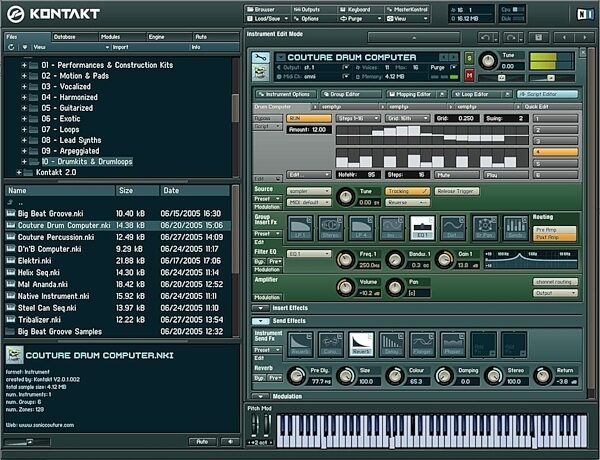Screen dimensions: 600x460
Task: Click the instrument thumbnail icon below the wrench
Action: click(x=260, y=72)
